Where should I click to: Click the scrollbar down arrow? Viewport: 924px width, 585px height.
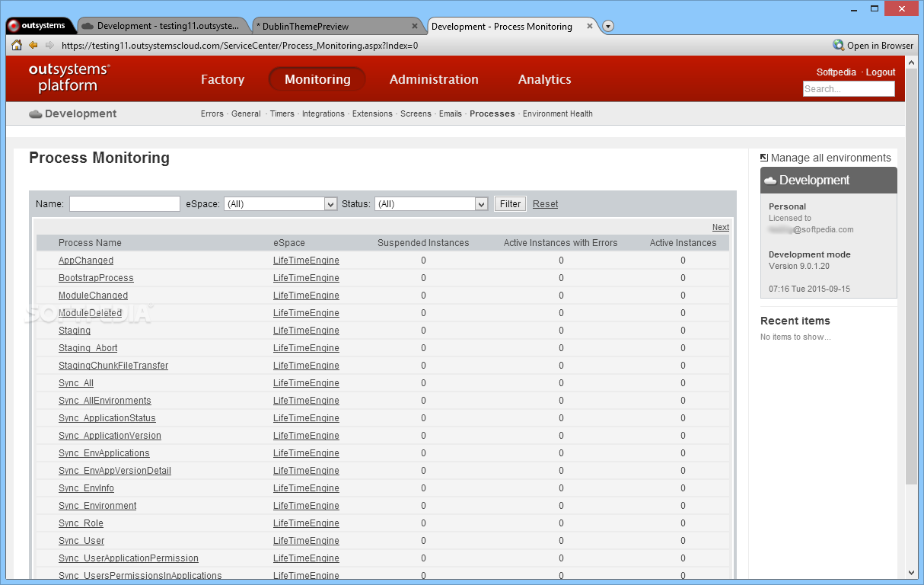[x=912, y=572]
